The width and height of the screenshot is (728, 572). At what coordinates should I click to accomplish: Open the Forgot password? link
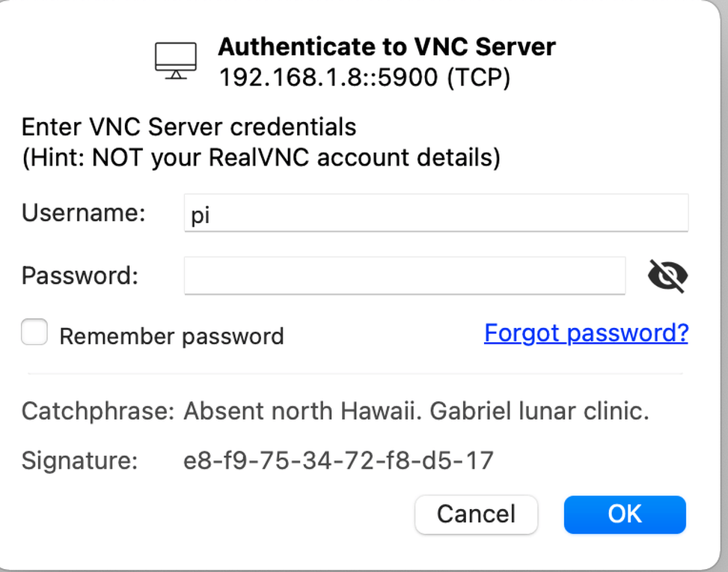click(x=586, y=333)
